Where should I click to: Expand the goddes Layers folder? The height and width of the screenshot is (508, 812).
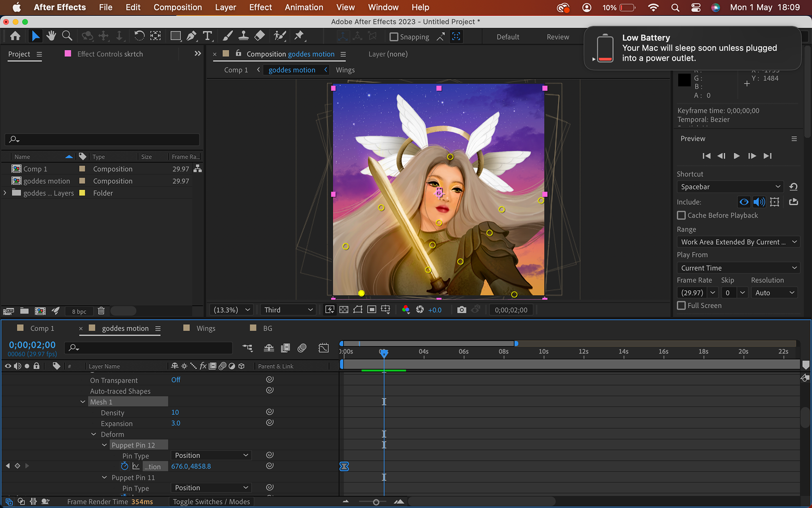point(5,193)
